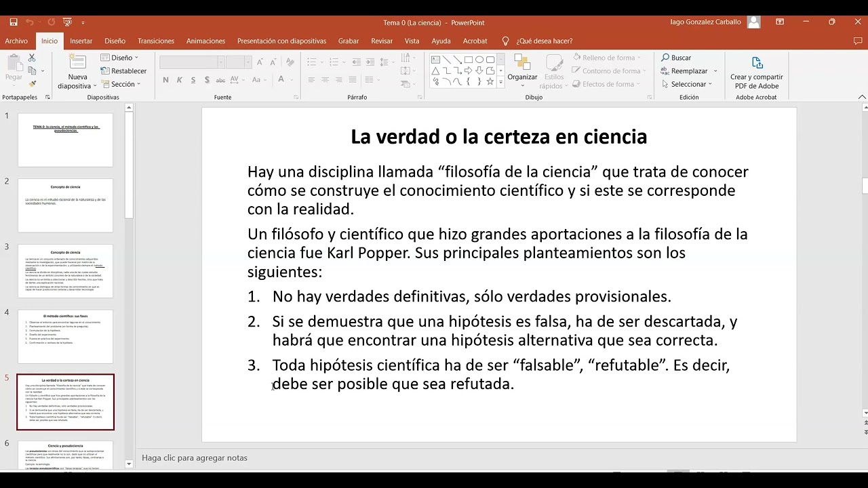Align text to the left
Viewport: 868px width, 488px height.
coord(311,80)
